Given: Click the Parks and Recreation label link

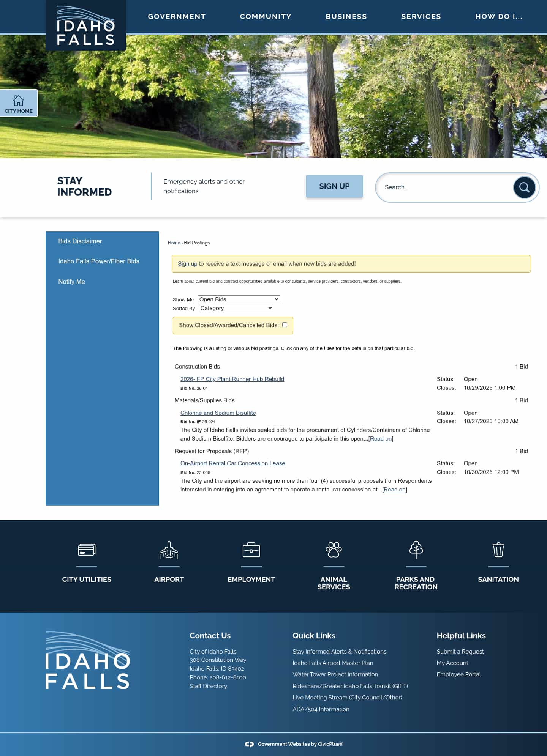Looking at the screenshot, I should [x=416, y=583].
